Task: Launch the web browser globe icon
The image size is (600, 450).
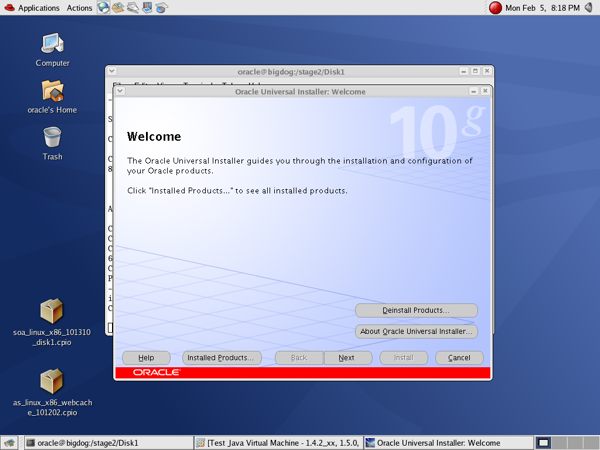Action: 103,7
